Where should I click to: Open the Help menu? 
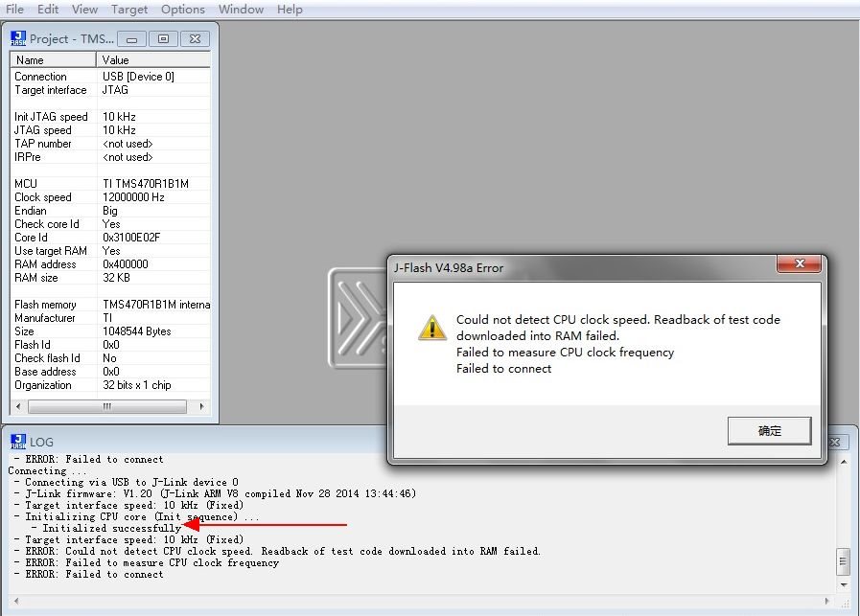[x=290, y=10]
